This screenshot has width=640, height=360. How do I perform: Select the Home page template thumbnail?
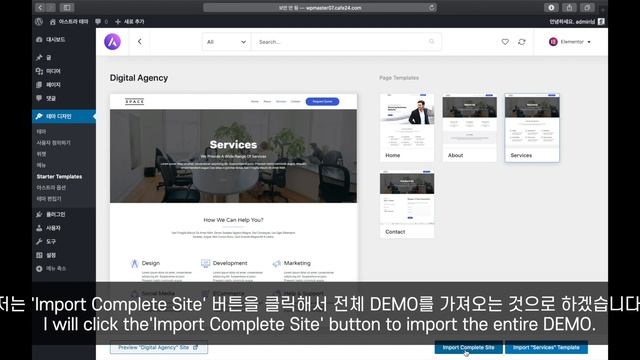point(407,127)
